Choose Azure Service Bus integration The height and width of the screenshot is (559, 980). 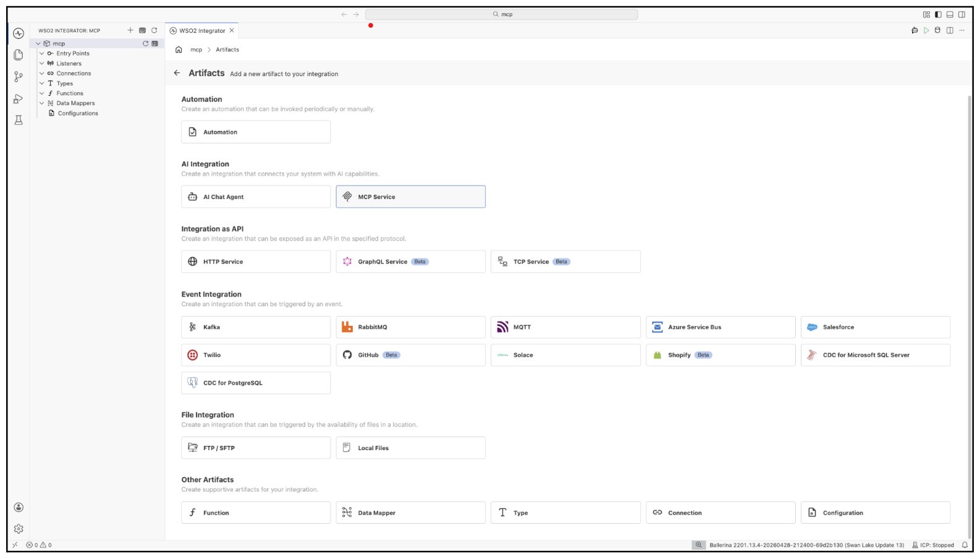click(720, 327)
